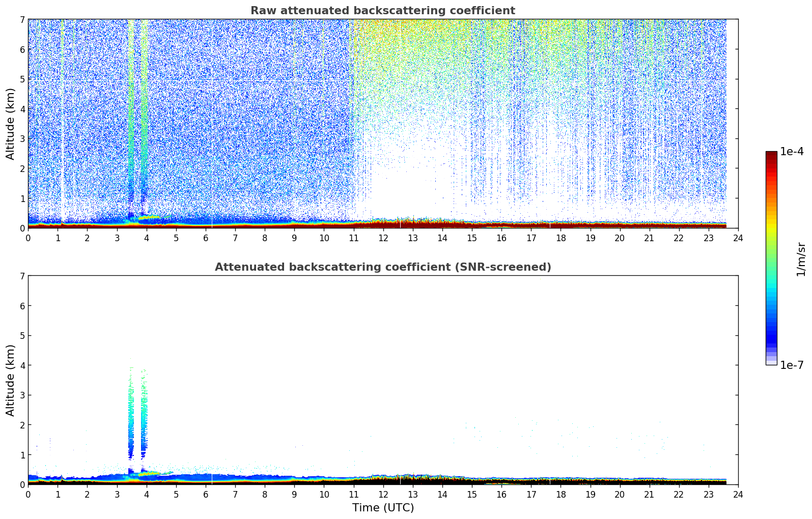812x519 pixels.
Task: Click the colorbar minimum label "1e-7"
Action: [x=792, y=365]
